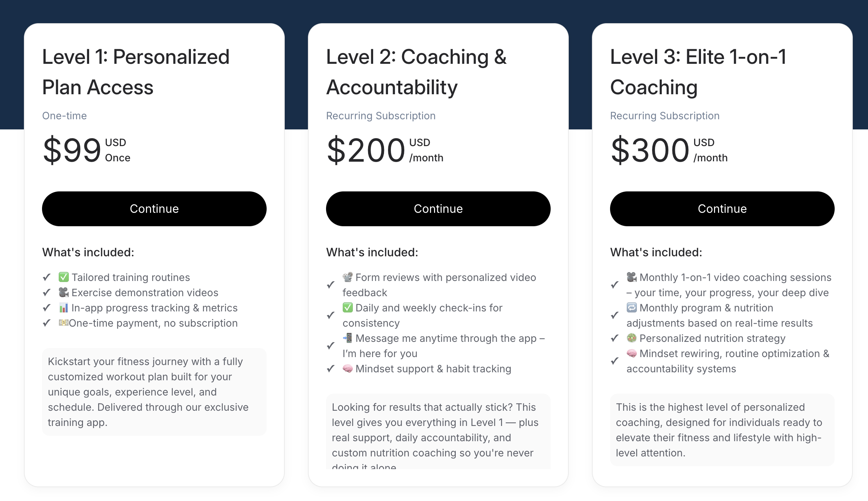Click repeat arrows emoji beside Monthly program adjustments
This screenshot has height=501, width=868.
pyautogui.click(x=632, y=308)
